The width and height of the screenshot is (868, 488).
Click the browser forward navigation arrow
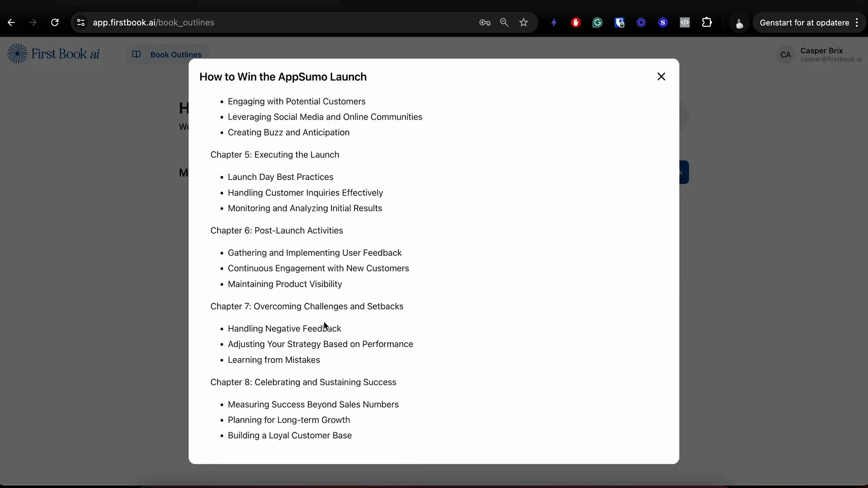(x=33, y=23)
